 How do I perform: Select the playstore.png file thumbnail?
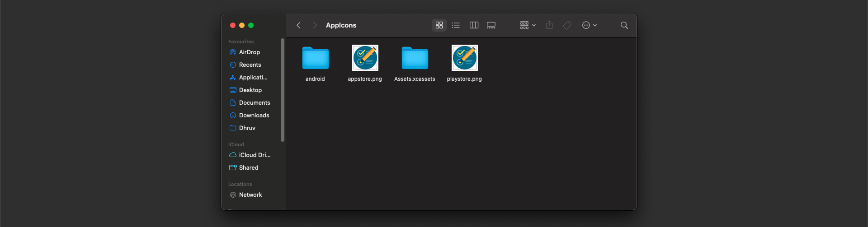464,58
